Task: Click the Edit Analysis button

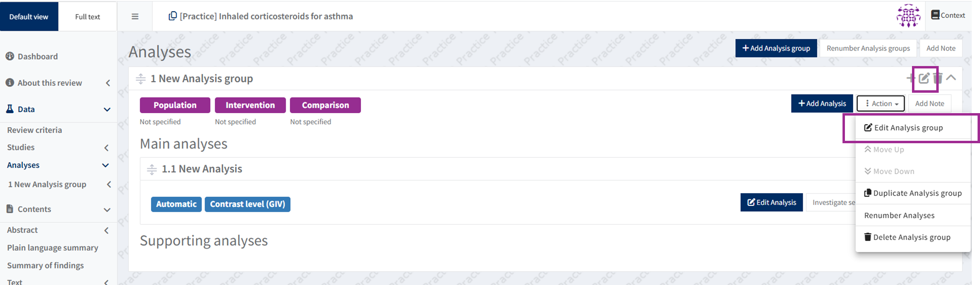Action: pyautogui.click(x=771, y=202)
